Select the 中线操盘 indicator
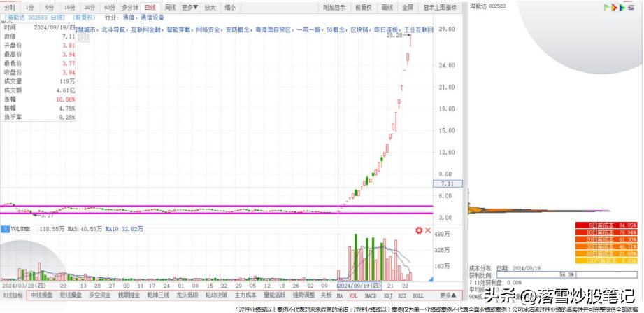The image size is (644, 313). pyautogui.click(x=42, y=295)
